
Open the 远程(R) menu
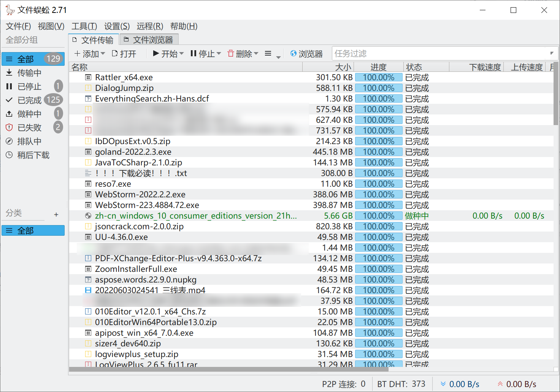coord(150,26)
